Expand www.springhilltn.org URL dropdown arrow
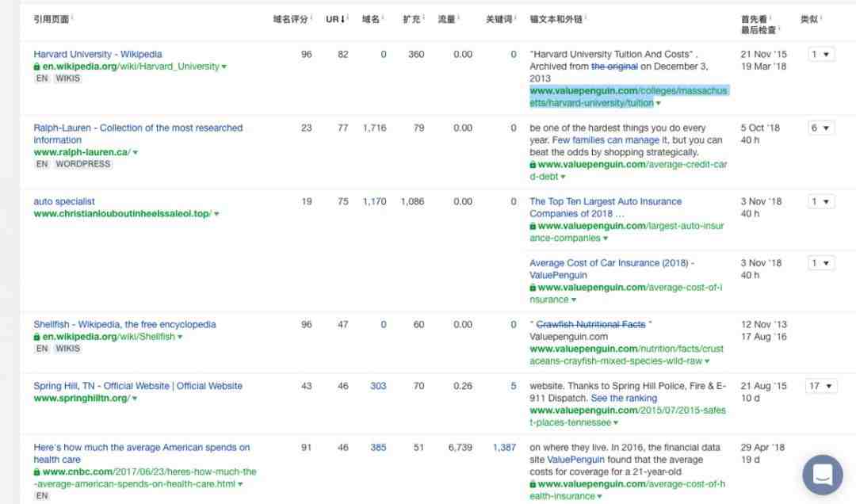Image resolution: width=856 pixels, height=504 pixels. 135,399
